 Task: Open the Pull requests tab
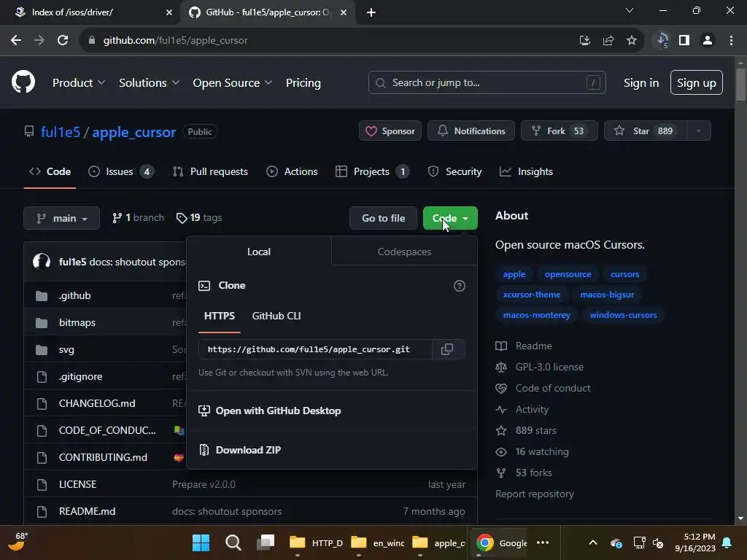click(x=211, y=171)
